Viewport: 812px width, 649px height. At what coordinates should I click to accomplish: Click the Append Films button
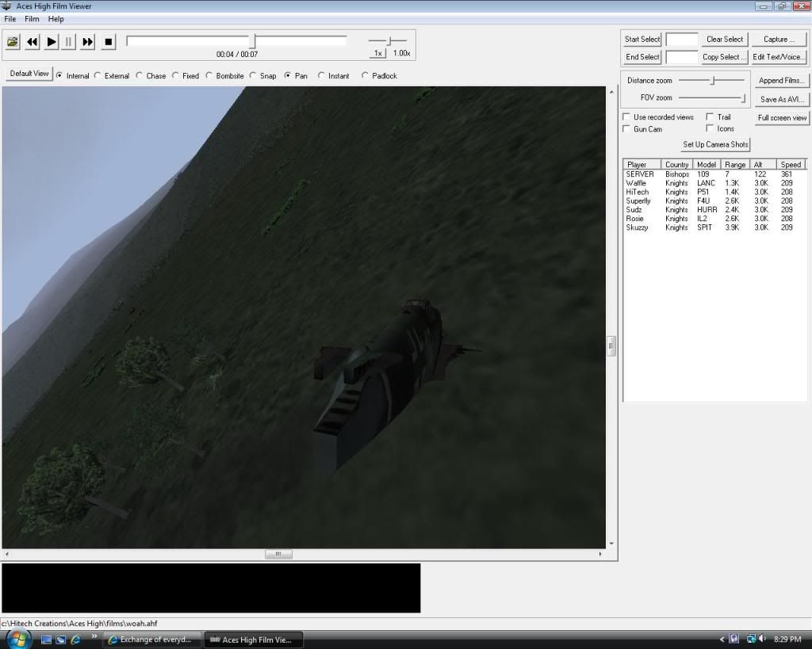click(781, 81)
